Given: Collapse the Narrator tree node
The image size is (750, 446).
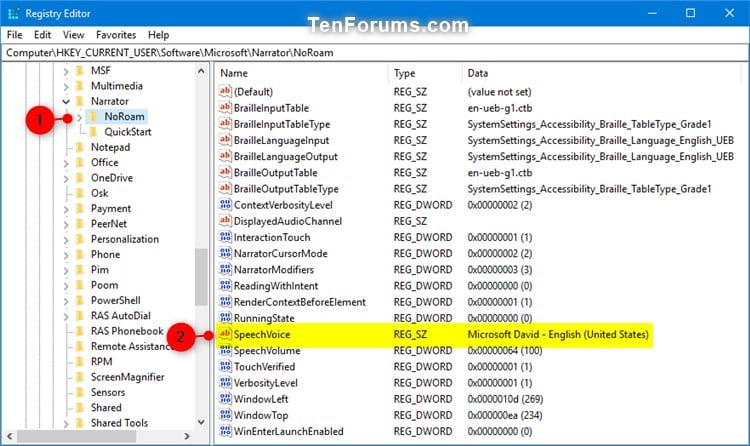Looking at the screenshot, I should [x=66, y=101].
